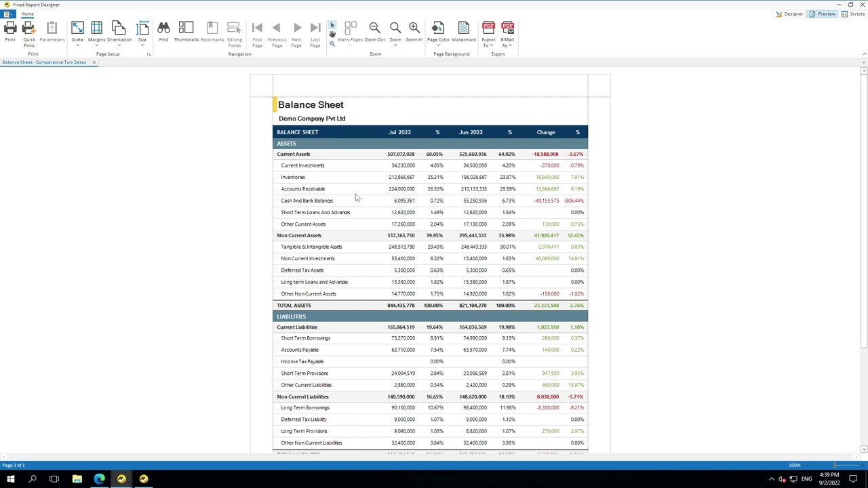Screen dimensions: 868x488
Task: Click the Watermark icon
Action: pyautogui.click(x=464, y=28)
